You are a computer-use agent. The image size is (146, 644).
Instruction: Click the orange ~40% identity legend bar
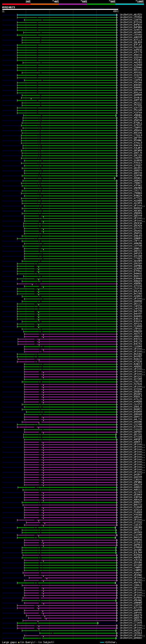44,4
